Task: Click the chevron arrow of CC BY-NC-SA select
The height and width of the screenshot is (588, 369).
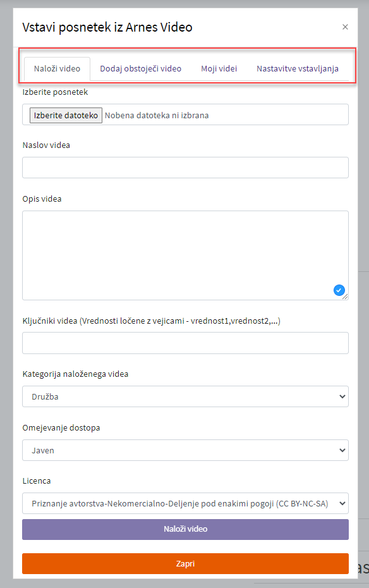Action: click(x=342, y=503)
